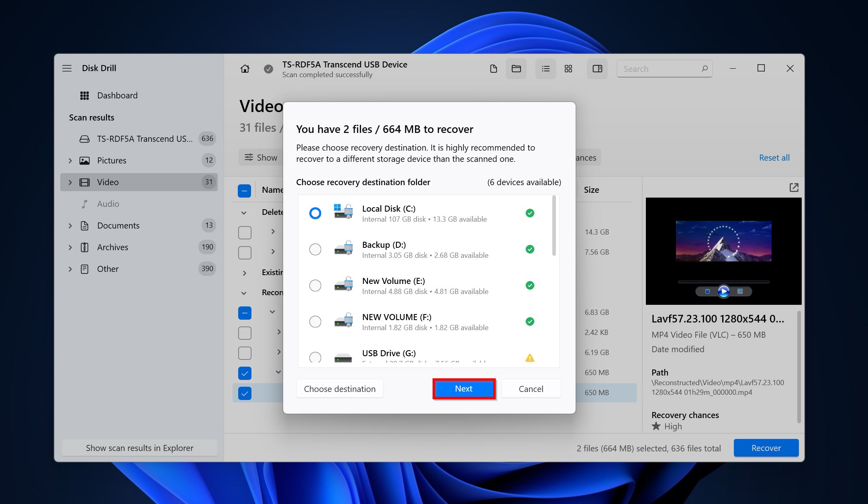The height and width of the screenshot is (504, 868).
Task: Click the external link icon top-right
Action: click(x=793, y=187)
